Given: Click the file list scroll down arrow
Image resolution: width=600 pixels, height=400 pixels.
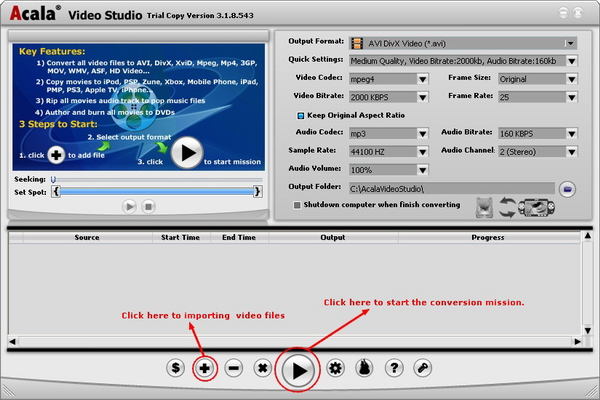Looking at the screenshot, I should [x=588, y=330].
